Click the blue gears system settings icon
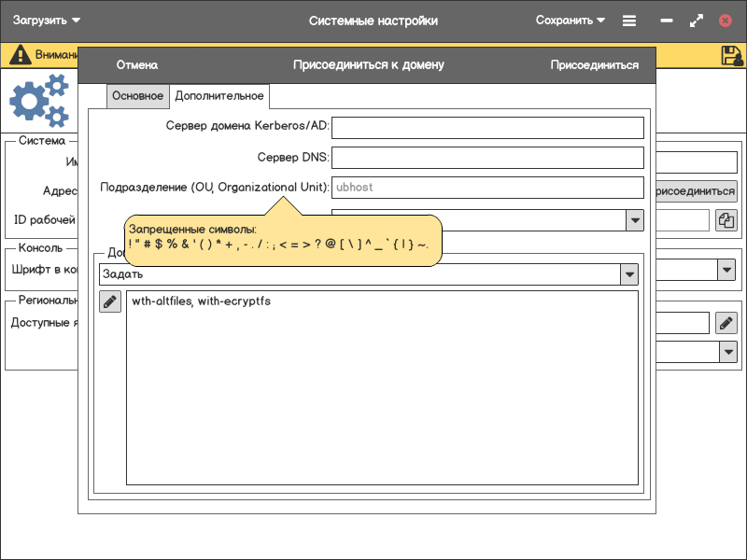 pyautogui.click(x=39, y=101)
